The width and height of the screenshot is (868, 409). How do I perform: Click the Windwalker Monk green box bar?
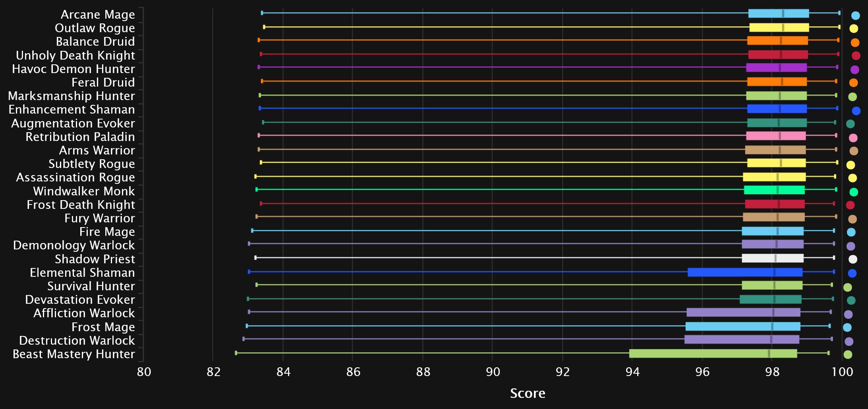(x=774, y=190)
